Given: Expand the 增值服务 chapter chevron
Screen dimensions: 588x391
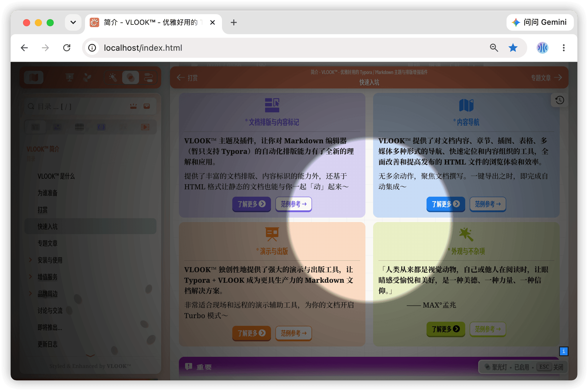Looking at the screenshot, I should tap(30, 277).
